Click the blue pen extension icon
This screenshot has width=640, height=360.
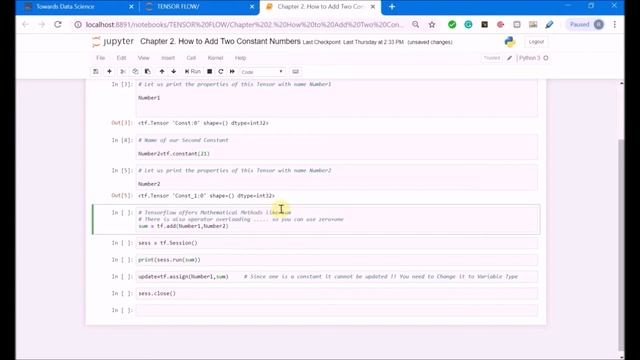pos(549,24)
